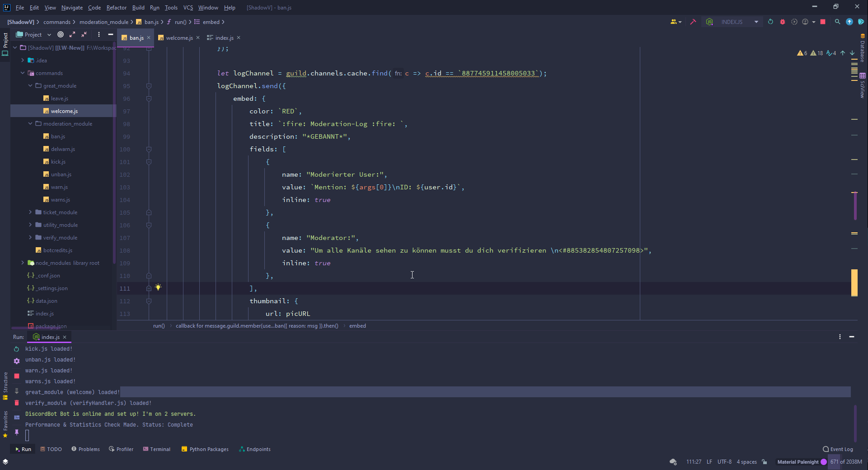Open the Refactor menu
This screenshot has width=868, height=470.
click(x=116, y=8)
